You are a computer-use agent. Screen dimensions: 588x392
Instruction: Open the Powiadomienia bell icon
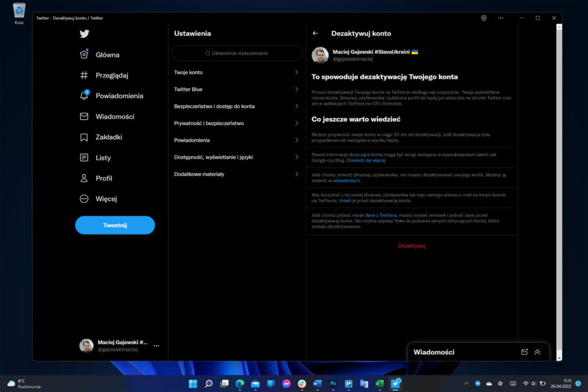[84, 96]
